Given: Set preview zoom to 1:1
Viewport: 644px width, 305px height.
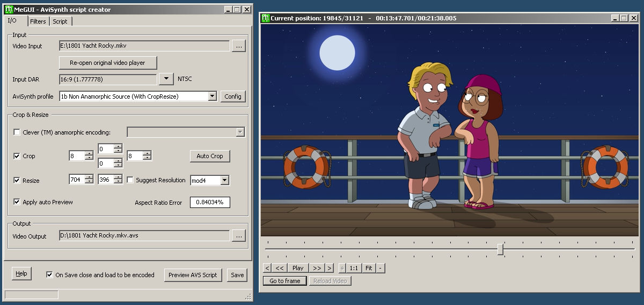Looking at the screenshot, I should click(354, 268).
